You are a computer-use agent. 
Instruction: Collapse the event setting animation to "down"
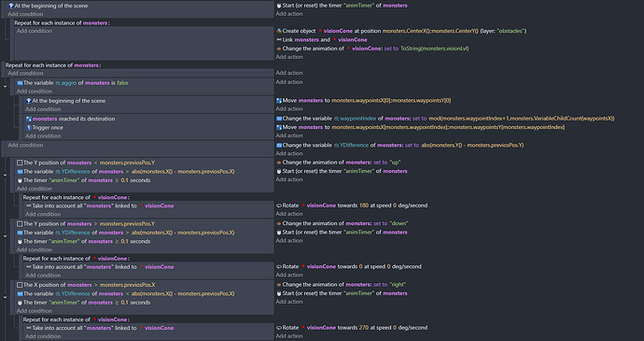[5, 236]
